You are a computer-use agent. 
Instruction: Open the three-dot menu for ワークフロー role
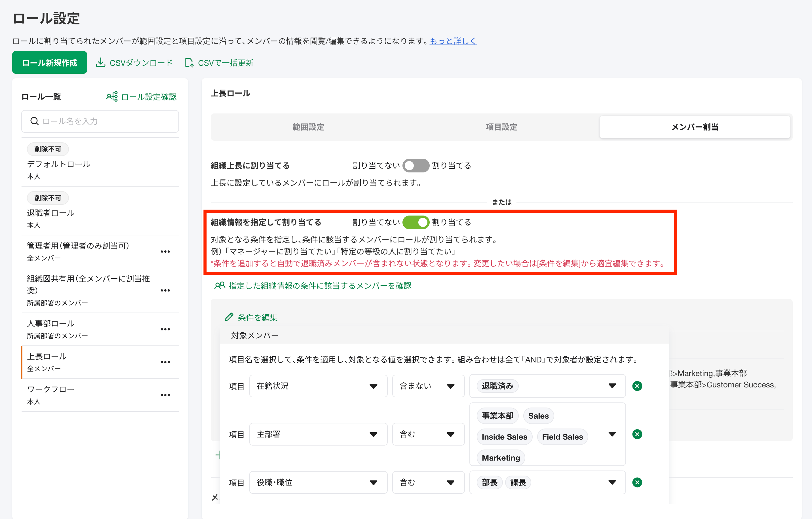(x=165, y=395)
